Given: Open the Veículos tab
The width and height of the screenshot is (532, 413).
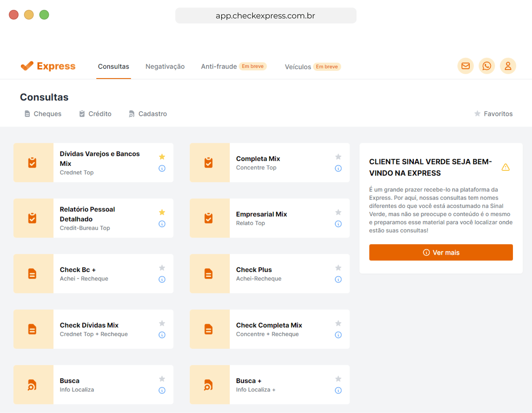Looking at the screenshot, I should pyautogui.click(x=298, y=67).
